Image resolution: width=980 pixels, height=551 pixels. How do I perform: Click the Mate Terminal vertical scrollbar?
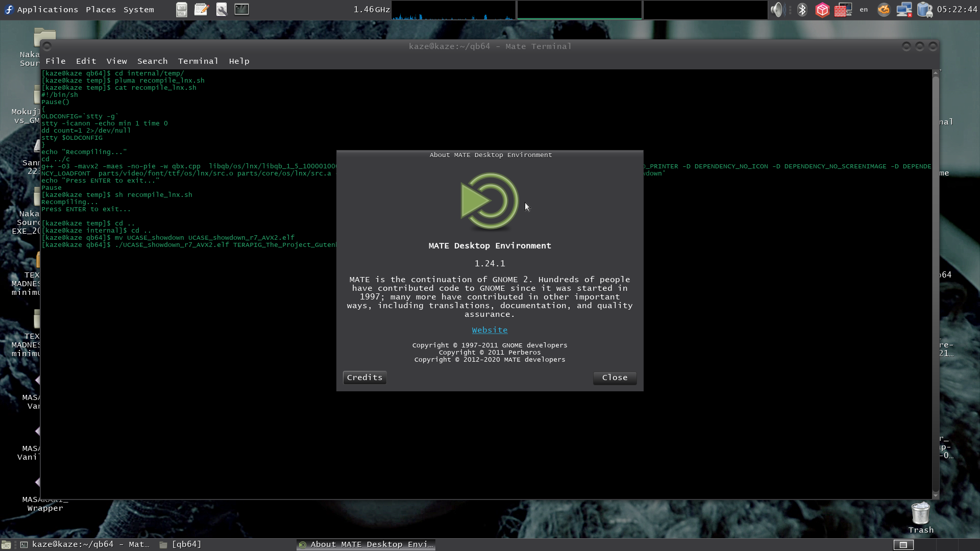[935, 284]
